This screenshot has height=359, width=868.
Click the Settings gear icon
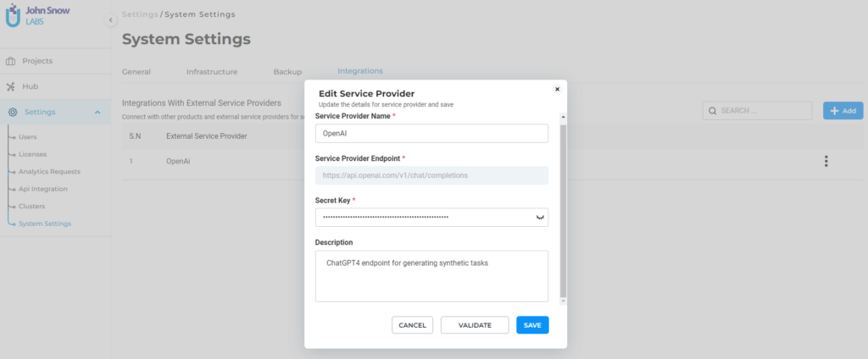click(13, 112)
